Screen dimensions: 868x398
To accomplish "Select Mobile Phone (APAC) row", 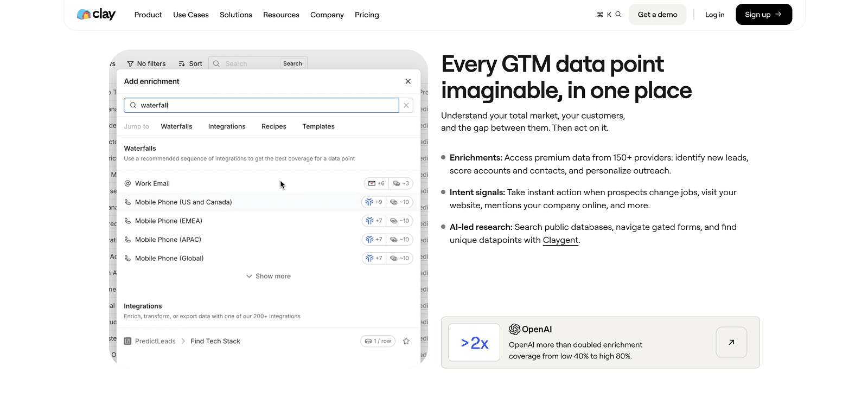I will 269,240.
